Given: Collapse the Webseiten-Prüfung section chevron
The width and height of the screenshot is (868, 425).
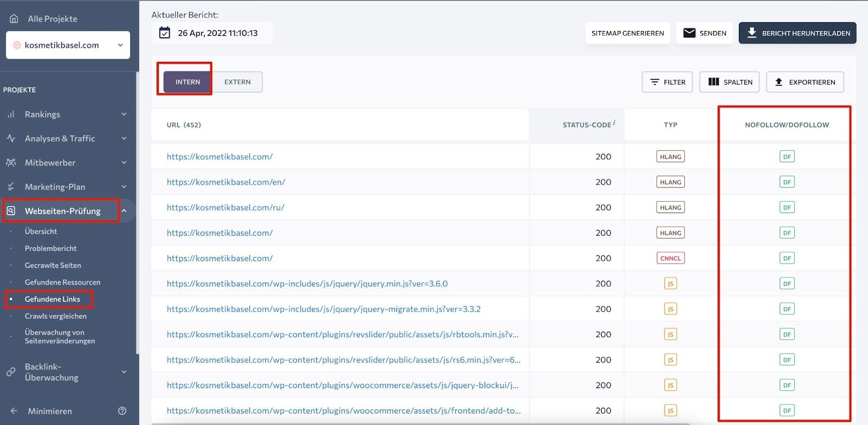Looking at the screenshot, I should (x=124, y=211).
